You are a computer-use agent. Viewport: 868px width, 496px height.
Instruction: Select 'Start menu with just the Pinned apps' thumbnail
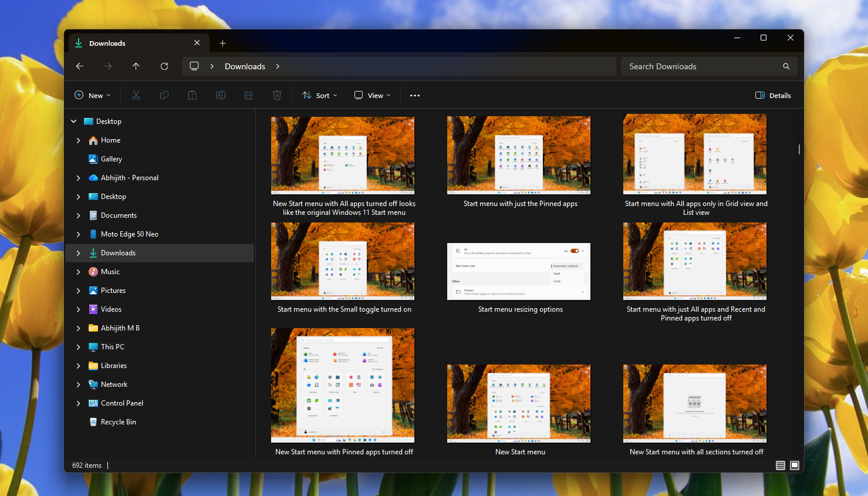519,155
